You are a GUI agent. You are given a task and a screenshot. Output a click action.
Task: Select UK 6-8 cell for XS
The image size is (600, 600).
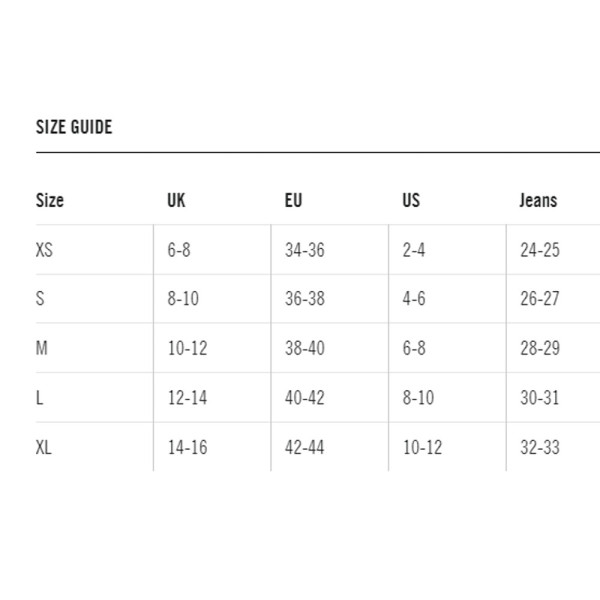(x=179, y=250)
